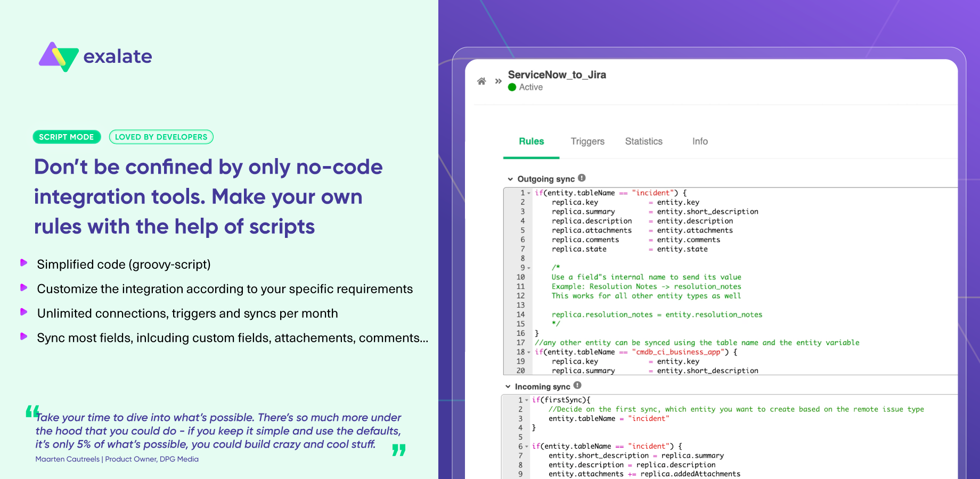Fold code at line 18 of Outgoing sync
Screen dimensions: 980x479
529,352
